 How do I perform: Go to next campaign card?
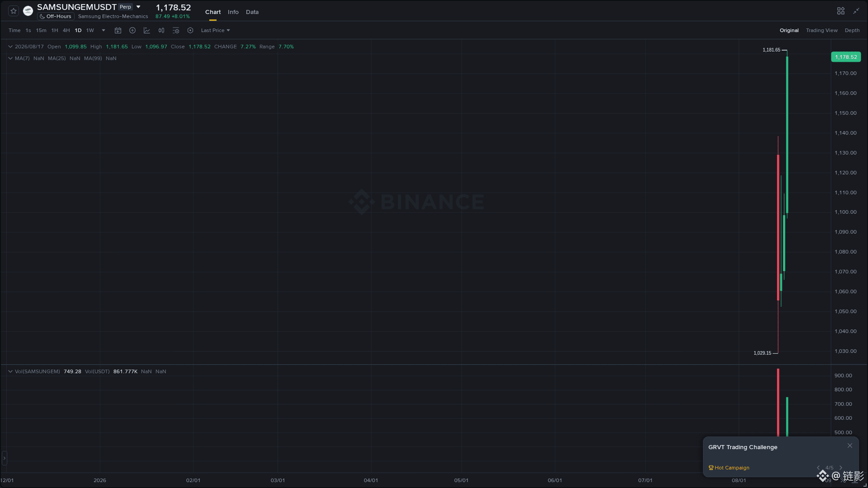pyautogui.click(x=841, y=468)
